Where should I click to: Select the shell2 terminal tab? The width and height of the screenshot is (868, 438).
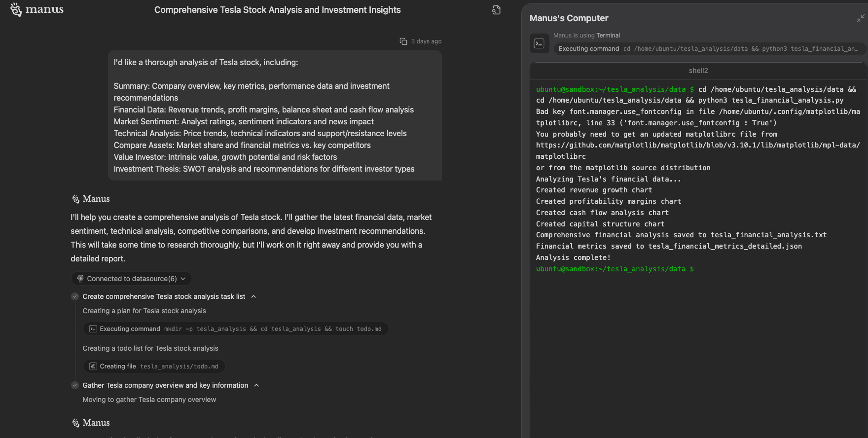point(698,71)
